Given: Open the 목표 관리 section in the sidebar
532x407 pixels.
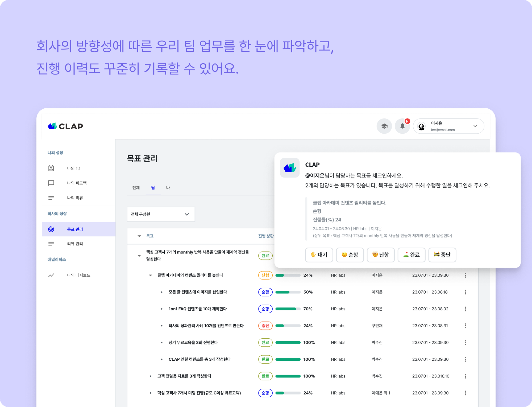Looking at the screenshot, I should [x=75, y=229].
